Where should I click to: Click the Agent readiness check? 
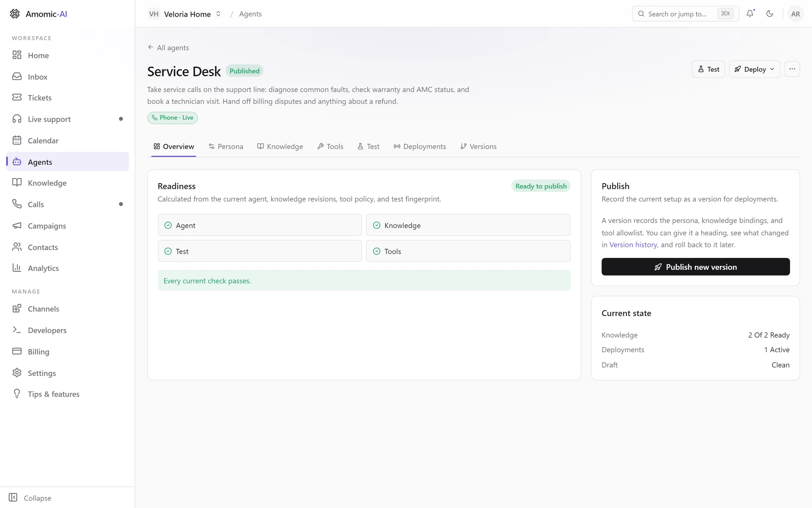260,225
